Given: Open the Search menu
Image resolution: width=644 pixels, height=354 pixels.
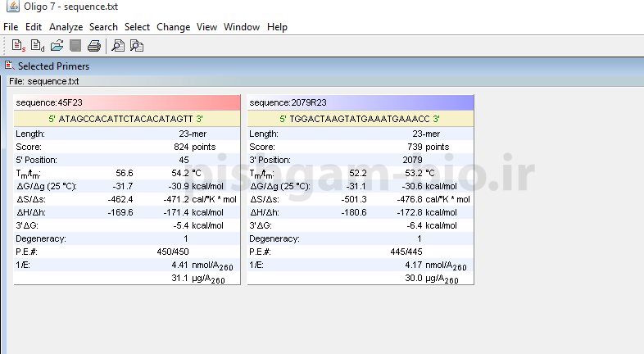Looking at the screenshot, I should coord(104,27).
